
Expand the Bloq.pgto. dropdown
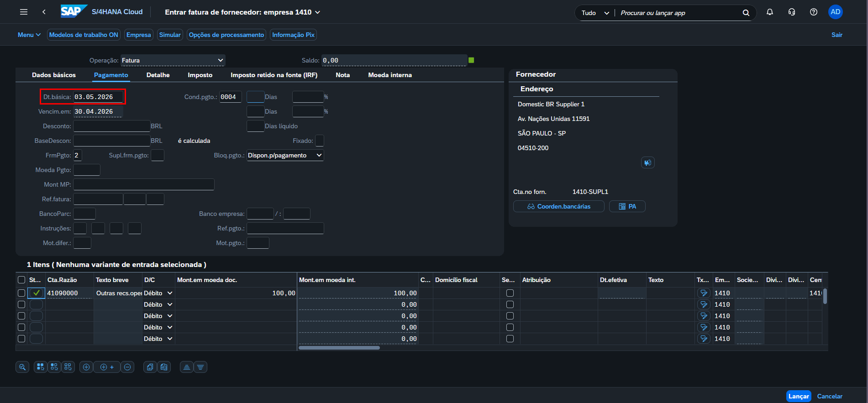[285, 155]
